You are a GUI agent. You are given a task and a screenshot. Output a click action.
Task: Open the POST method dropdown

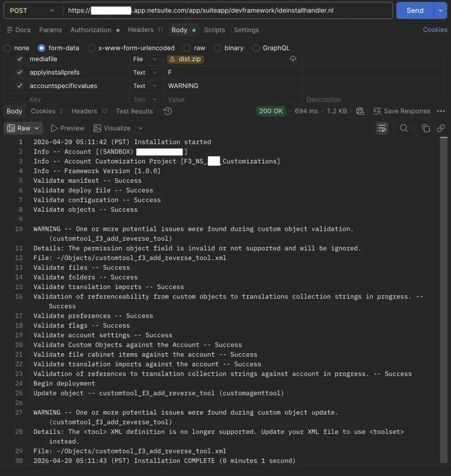click(32, 11)
